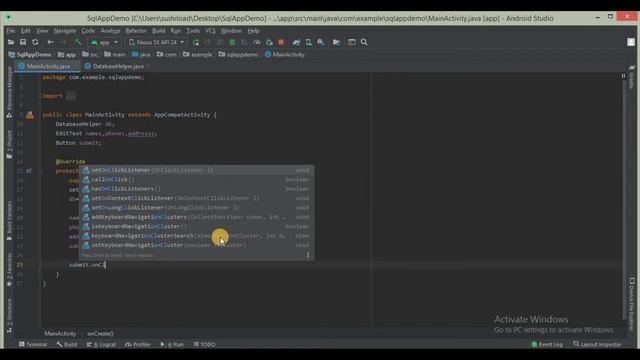This screenshot has width=640, height=360.
Task: Choose callOnClick() from the completion list
Action: click(x=196, y=180)
